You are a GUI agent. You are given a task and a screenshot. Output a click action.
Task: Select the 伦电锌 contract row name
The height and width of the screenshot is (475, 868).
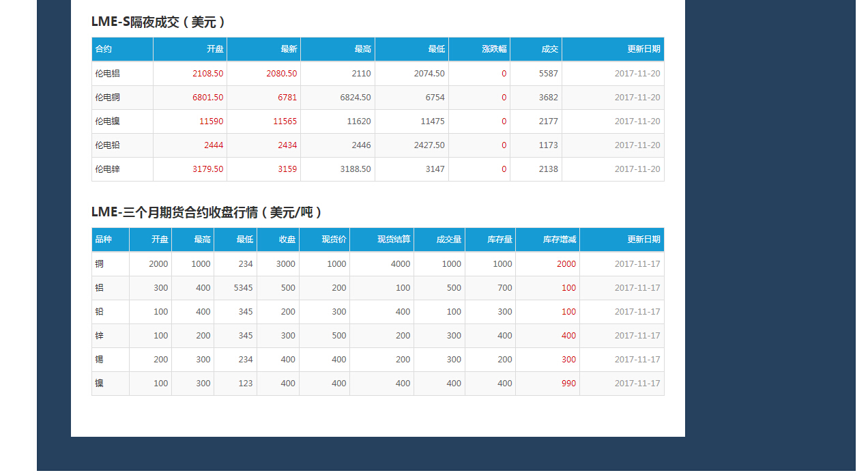108,169
